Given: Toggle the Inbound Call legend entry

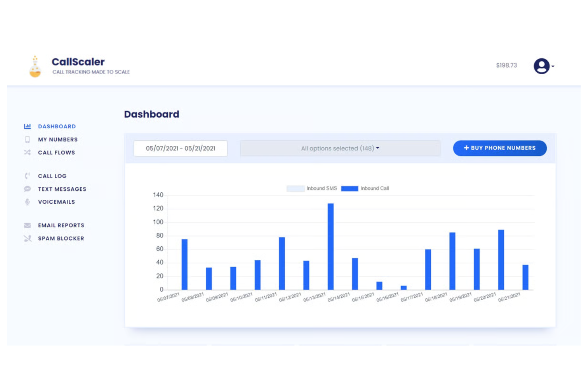Looking at the screenshot, I should tap(366, 188).
